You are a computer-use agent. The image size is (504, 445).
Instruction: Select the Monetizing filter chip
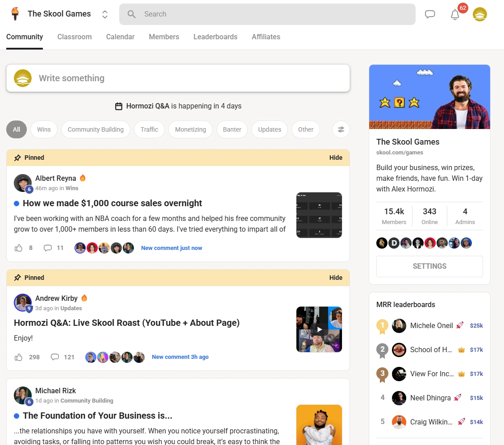tap(191, 129)
